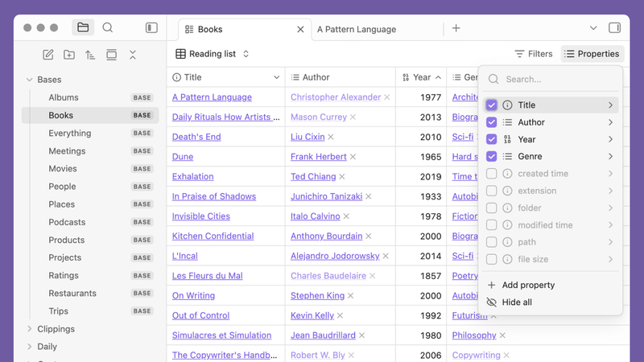This screenshot has width=644, height=362.
Task: Switch to the A Pattern Language tab
Action: point(357,29)
